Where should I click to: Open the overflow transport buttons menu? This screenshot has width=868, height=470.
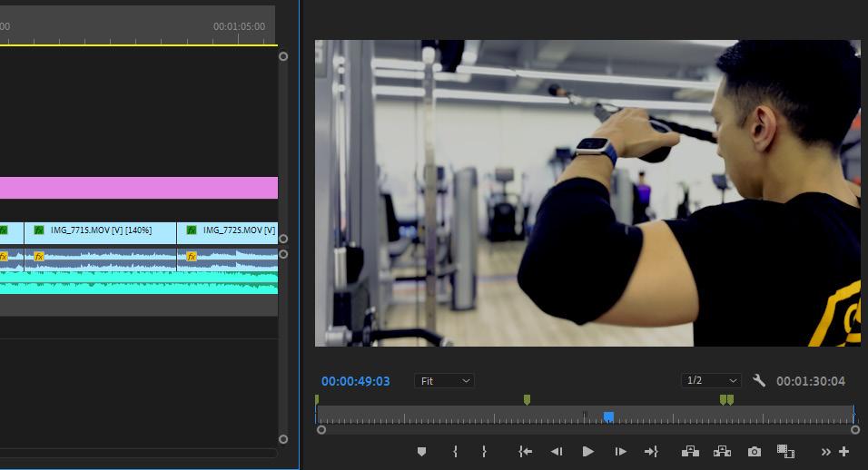point(825,452)
